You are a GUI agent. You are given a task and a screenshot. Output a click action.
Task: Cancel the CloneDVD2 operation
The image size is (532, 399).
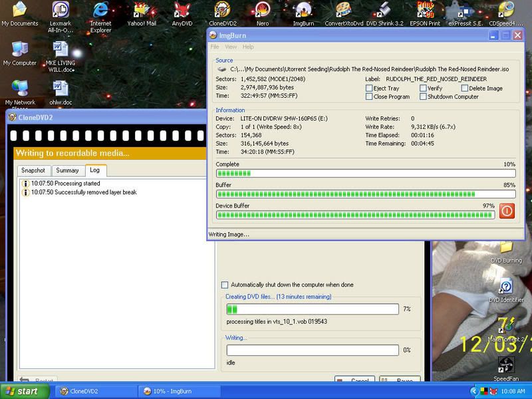point(355,378)
